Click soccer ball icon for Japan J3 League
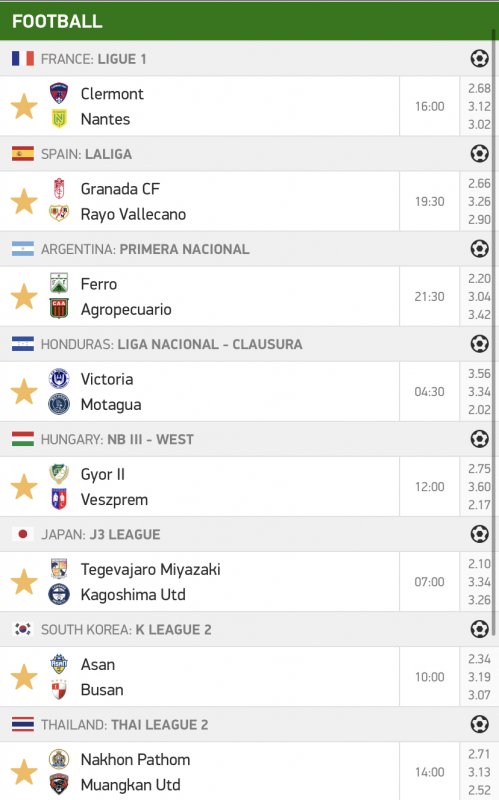Image resolution: width=499 pixels, height=800 pixels. click(x=479, y=534)
